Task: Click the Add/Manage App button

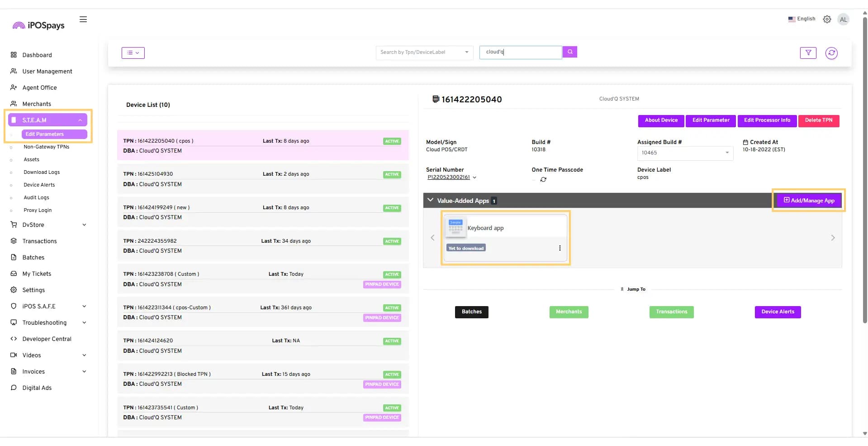Action: 809,201
